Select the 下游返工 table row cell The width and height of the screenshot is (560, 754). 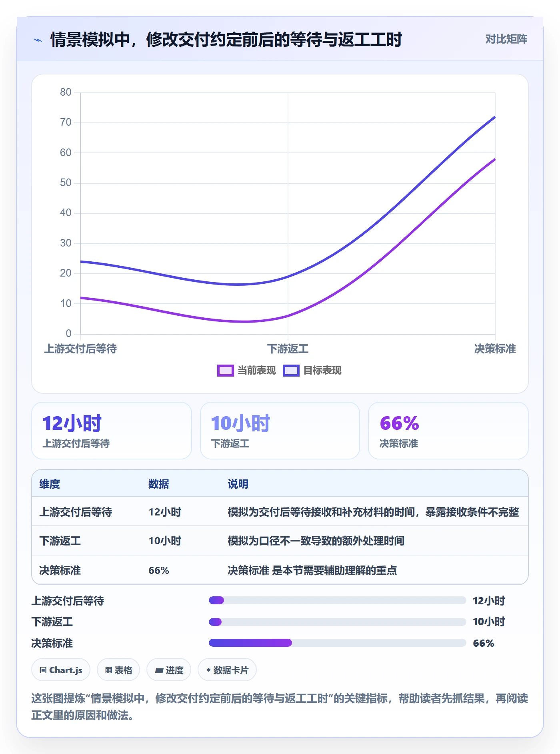pos(60,541)
